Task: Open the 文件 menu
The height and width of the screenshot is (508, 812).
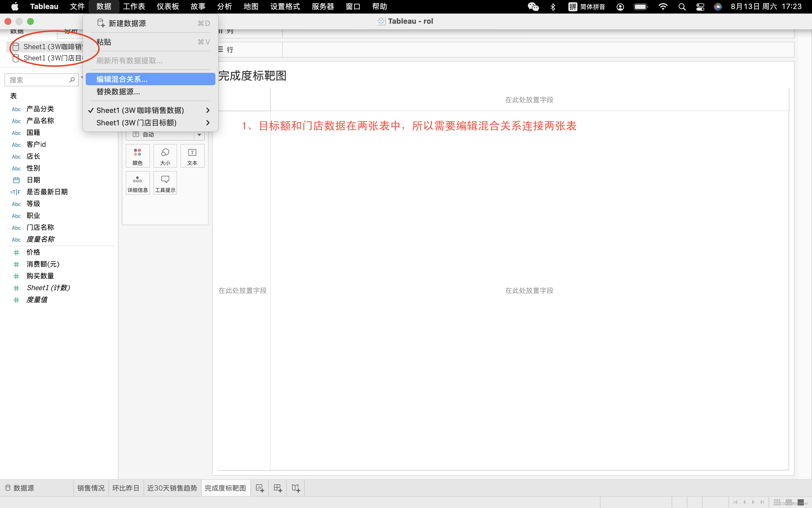Action: [77, 7]
